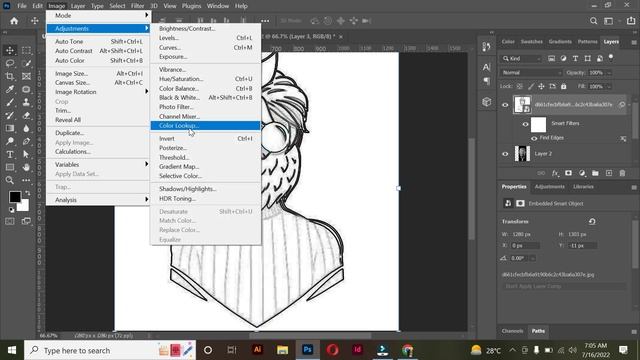Create a new group folder icon
The height and width of the screenshot is (360, 640).
595,173
